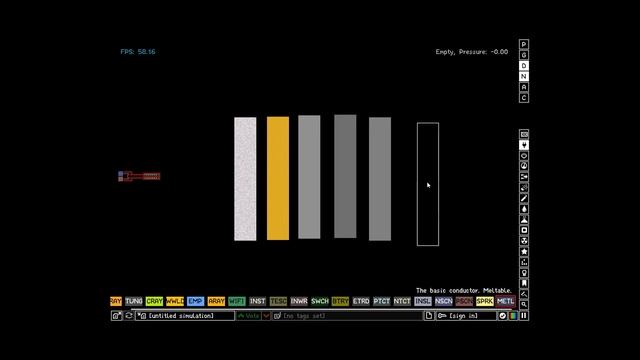Viewport: 640px width, 360px height.
Task: Open the Game of Life menu section
Action: [x=524, y=262]
